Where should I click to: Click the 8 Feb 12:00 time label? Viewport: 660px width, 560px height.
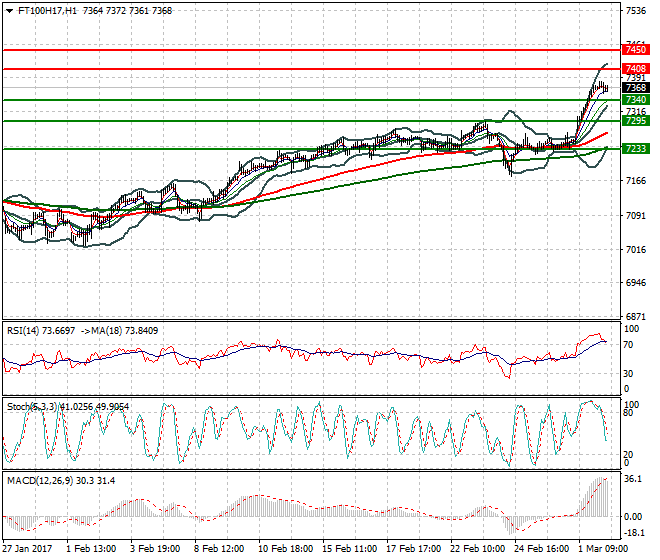(219, 549)
